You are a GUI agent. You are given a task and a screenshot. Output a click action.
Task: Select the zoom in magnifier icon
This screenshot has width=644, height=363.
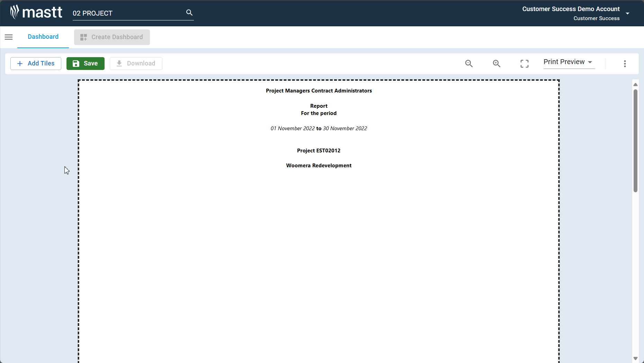pos(497,63)
